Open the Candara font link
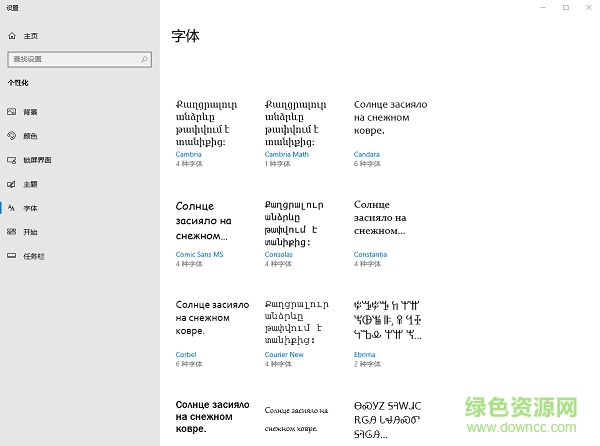The height and width of the screenshot is (446, 600). pyautogui.click(x=367, y=154)
